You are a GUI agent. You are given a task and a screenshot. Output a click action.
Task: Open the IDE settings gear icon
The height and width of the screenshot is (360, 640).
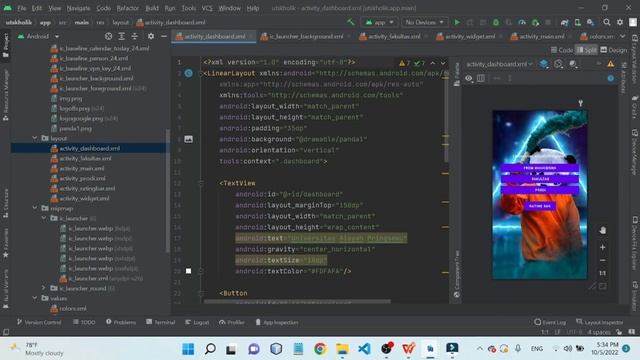click(620, 22)
